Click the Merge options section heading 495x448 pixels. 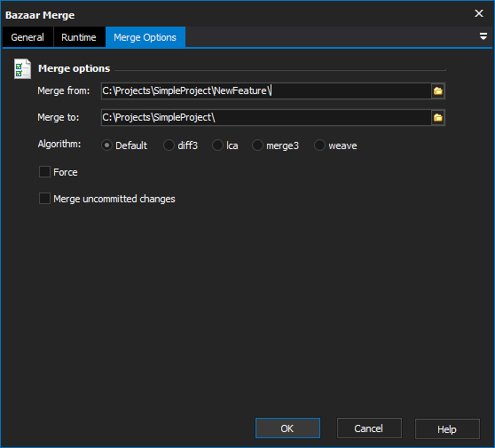[x=74, y=68]
